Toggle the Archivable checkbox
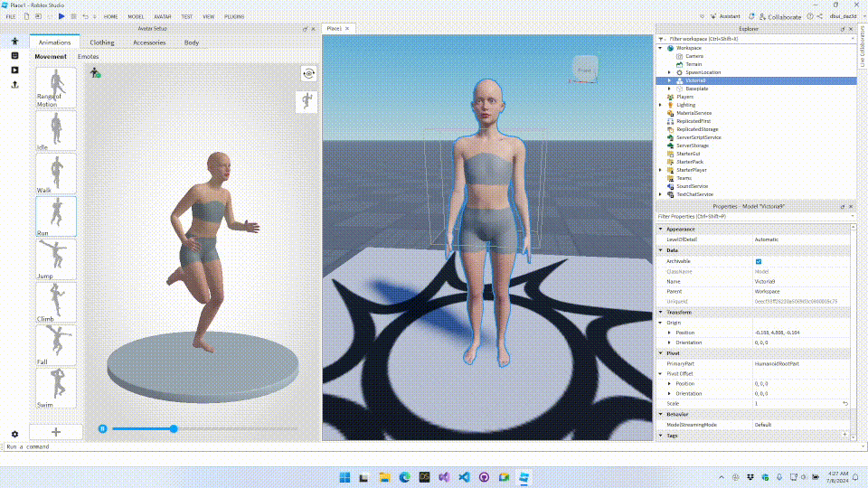This screenshot has width=868, height=488. 759,262
